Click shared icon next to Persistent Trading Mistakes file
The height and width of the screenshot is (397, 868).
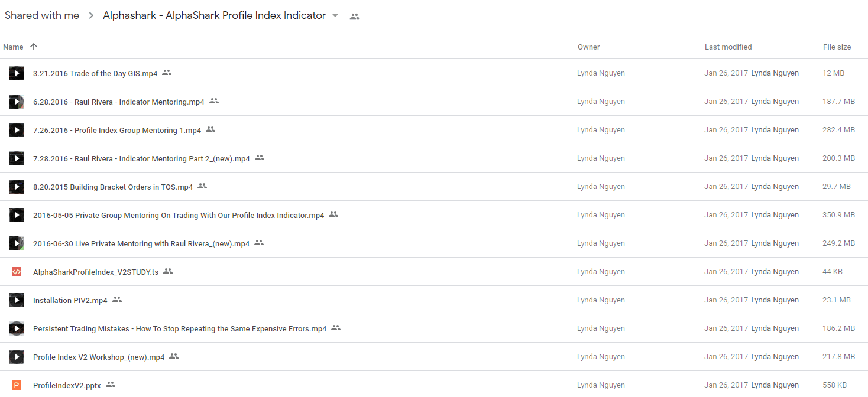coord(336,328)
